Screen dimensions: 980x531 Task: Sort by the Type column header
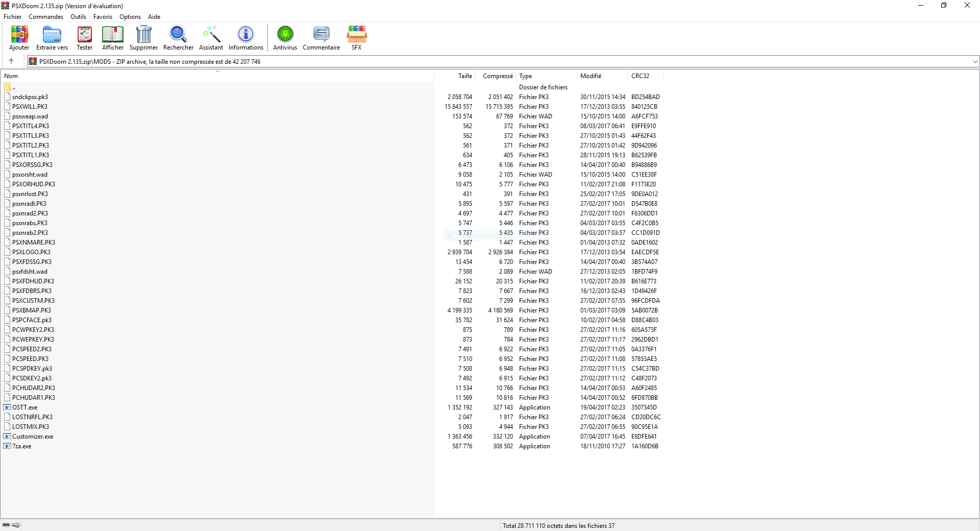[x=547, y=76]
